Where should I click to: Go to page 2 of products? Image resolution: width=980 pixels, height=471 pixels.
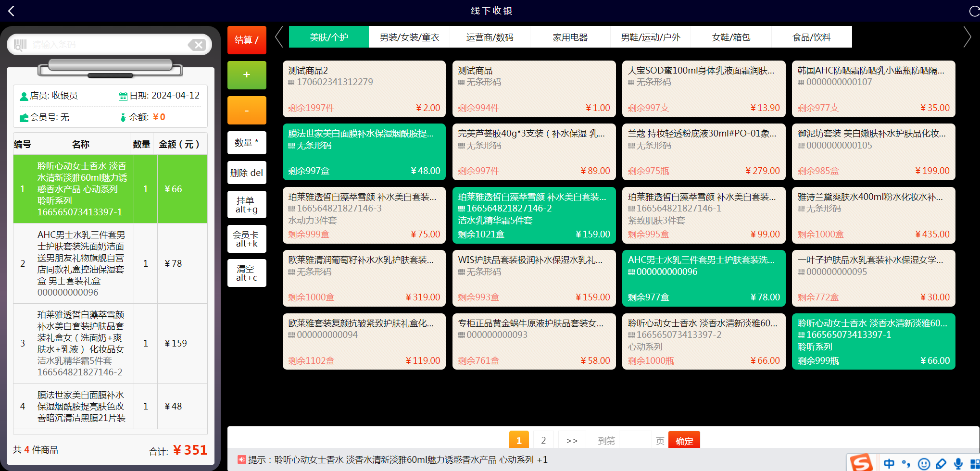pos(543,440)
